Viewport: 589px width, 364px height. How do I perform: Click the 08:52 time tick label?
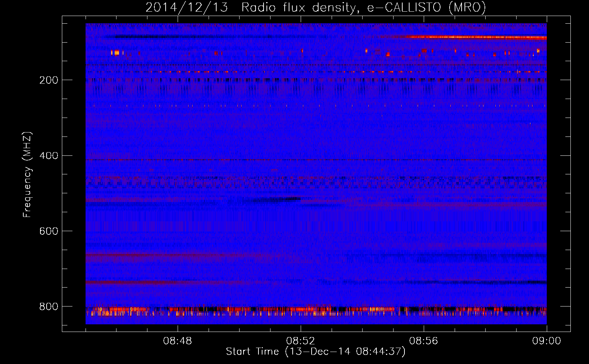coord(301,341)
